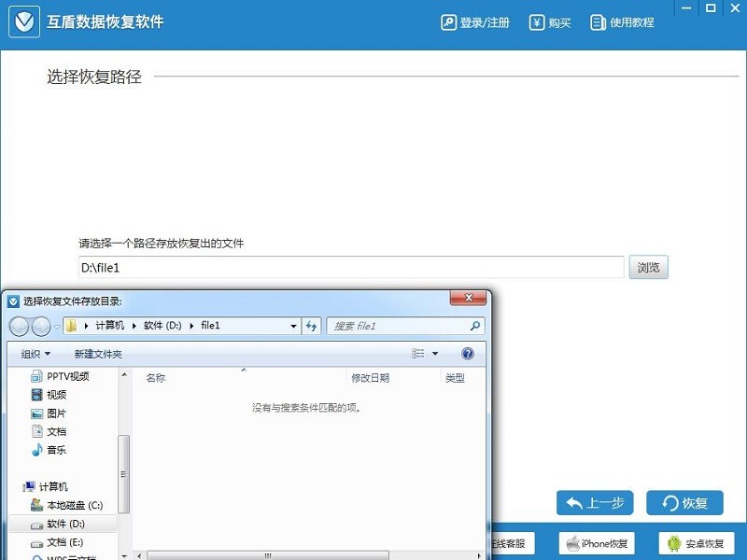The image size is (747, 560).
Task: Open 安卓恢复 Android recovery
Action: tap(696, 543)
